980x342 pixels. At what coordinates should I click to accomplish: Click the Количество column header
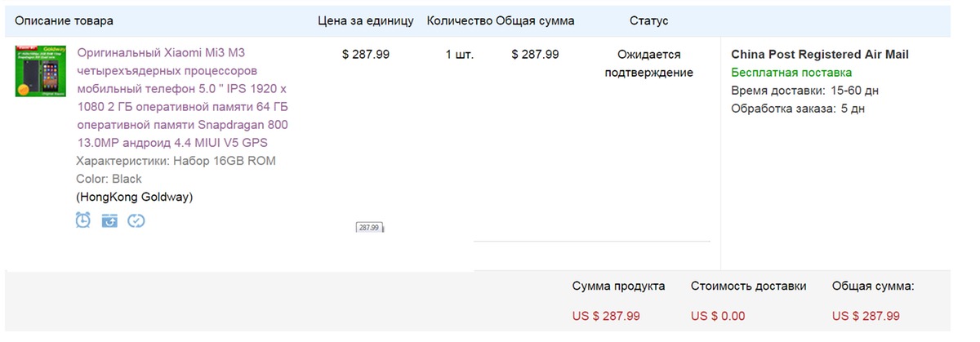click(x=459, y=20)
